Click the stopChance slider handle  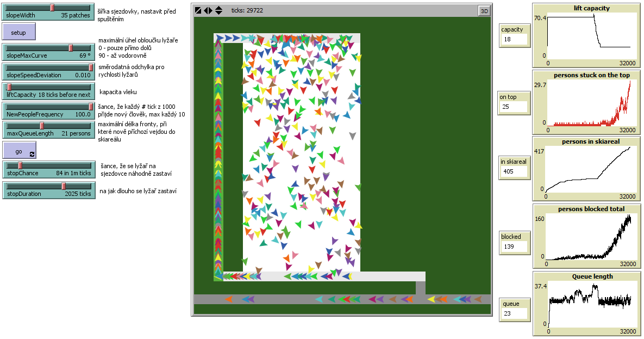coord(20,164)
